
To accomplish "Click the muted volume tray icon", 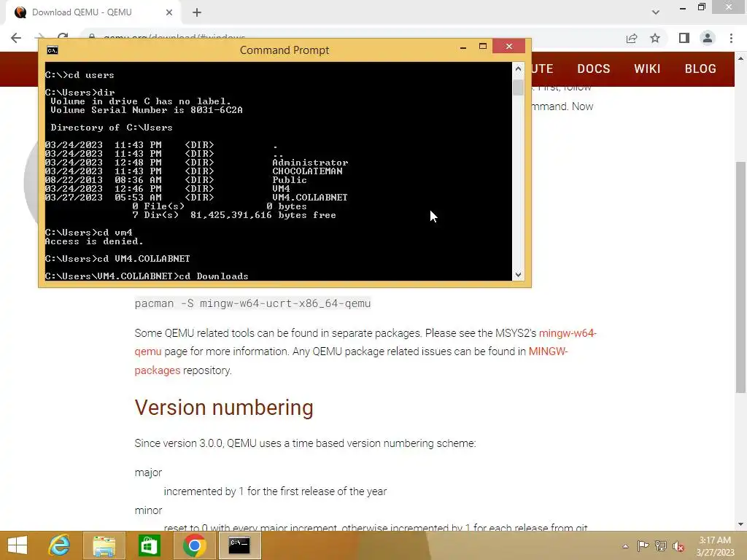I will tap(678, 546).
